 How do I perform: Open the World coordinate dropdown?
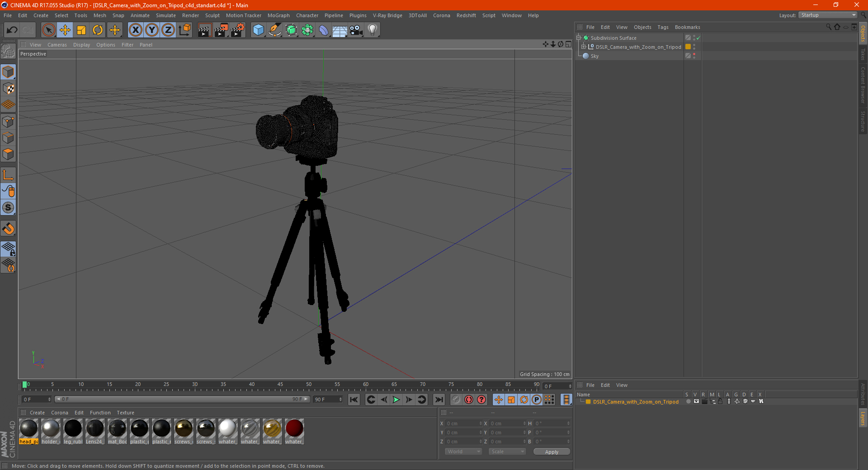(463, 451)
